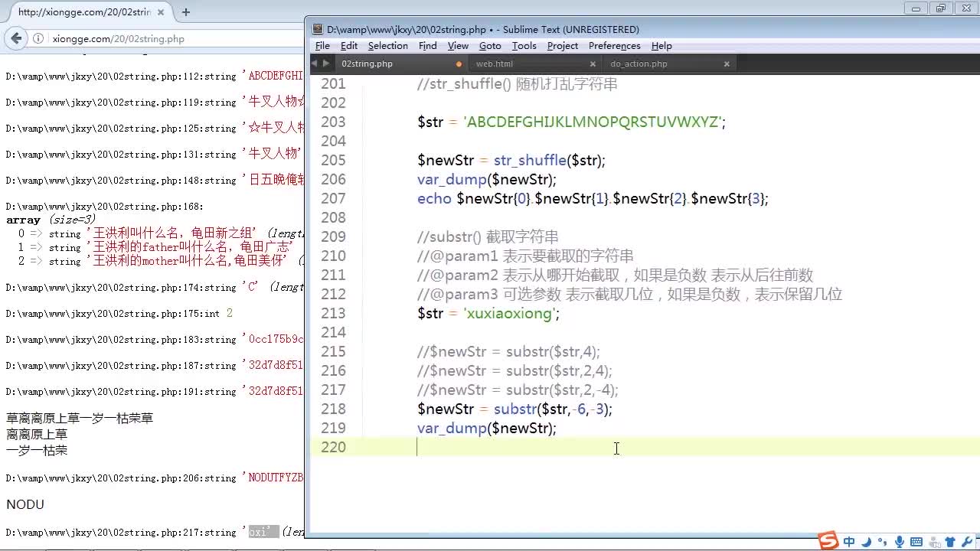Toggle punctuation mode on the input bar
Image resolution: width=980 pixels, height=551 pixels.
point(882,541)
